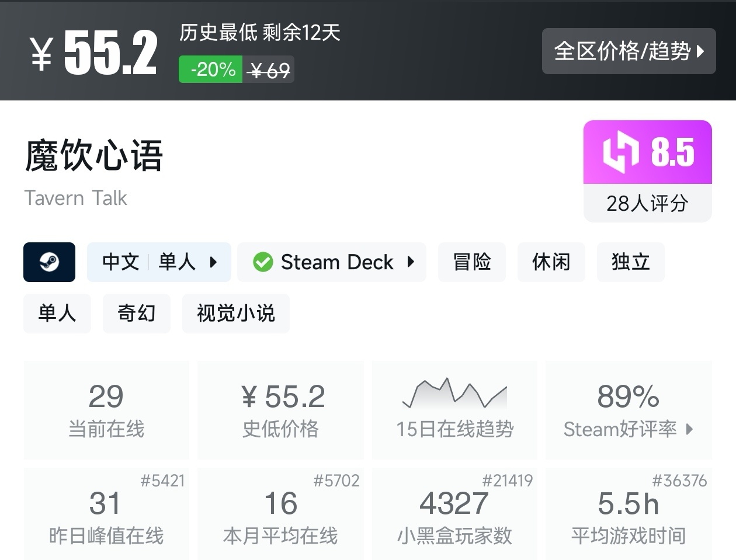The image size is (736, 560).
Task: Click the 当前在线 stat showing 29
Action: 106,409
